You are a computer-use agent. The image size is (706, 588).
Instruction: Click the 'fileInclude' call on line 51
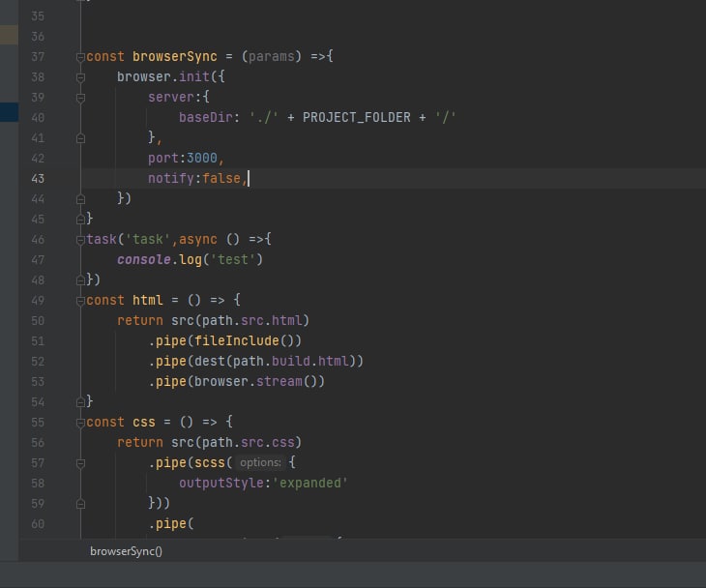[237, 340]
